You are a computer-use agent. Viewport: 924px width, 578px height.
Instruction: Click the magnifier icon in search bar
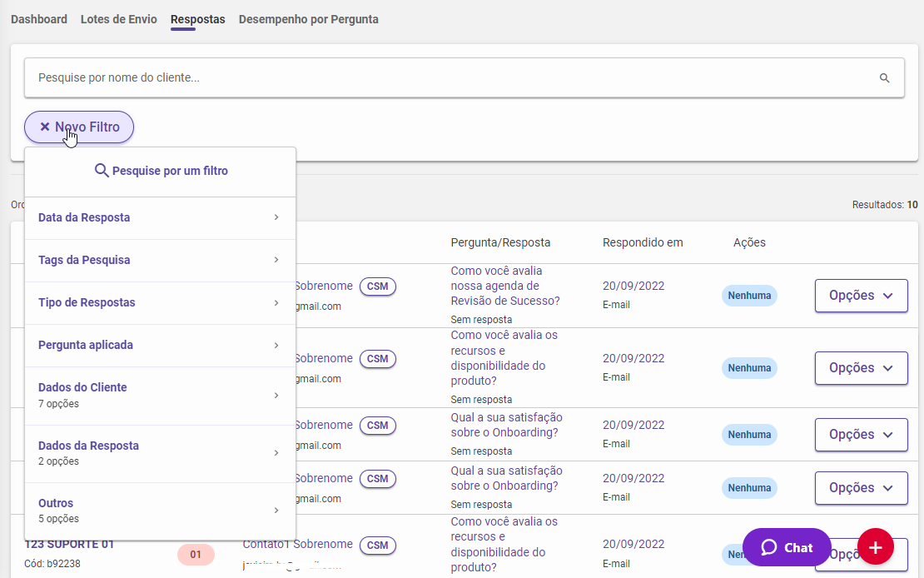[x=884, y=78]
